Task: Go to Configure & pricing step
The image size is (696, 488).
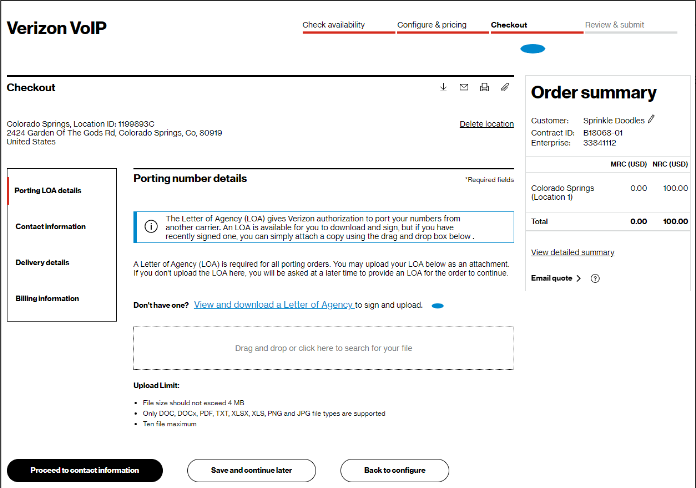Action: pyautogui.click(x=431, y=25)
